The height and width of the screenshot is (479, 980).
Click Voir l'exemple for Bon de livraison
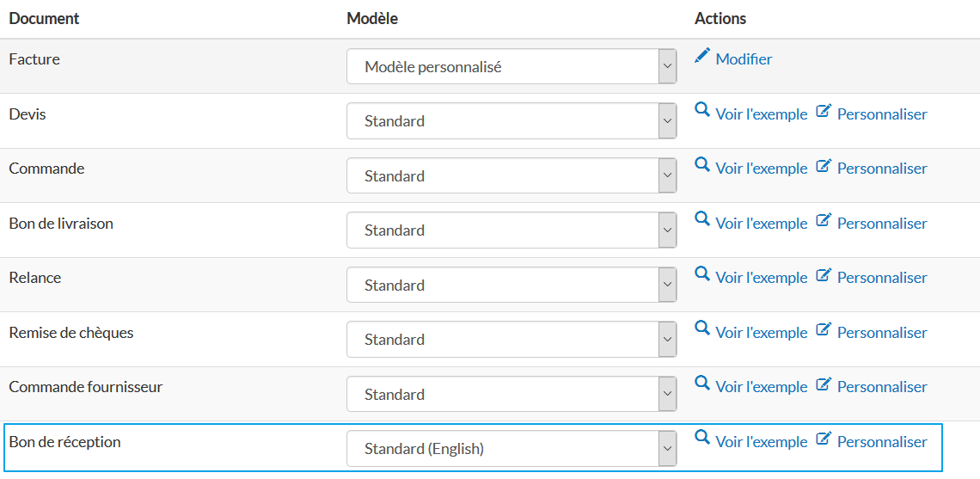coord(761,224)
